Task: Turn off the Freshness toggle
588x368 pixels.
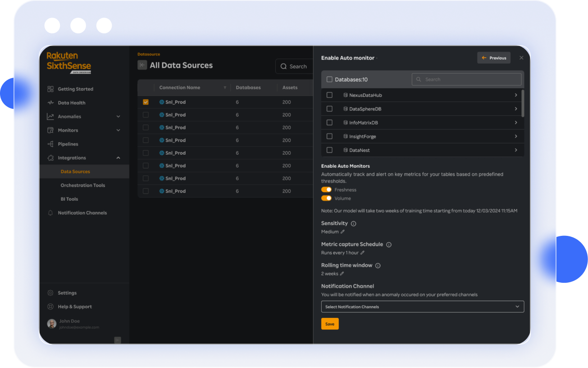Action: [x=326, y=190]
